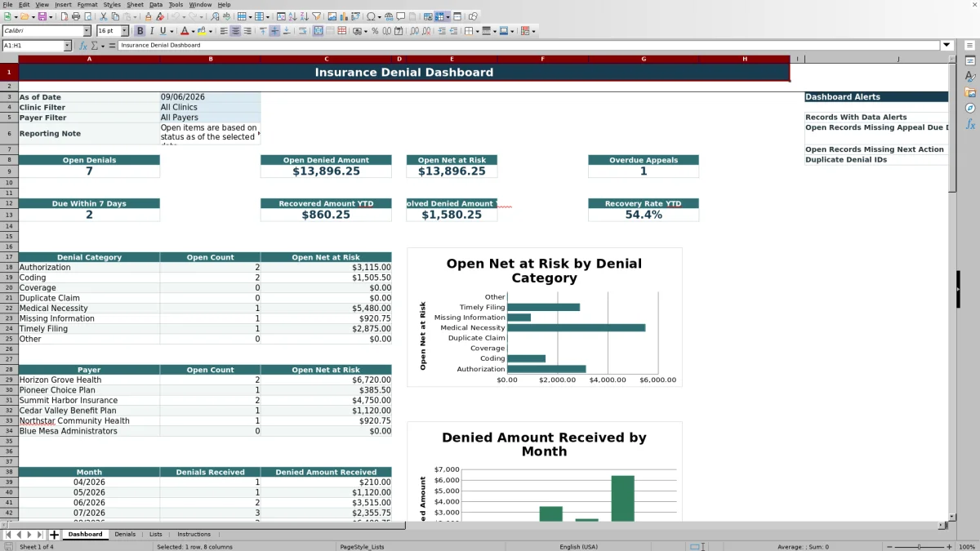Click the add new sheet plus button

coord(55,535)
